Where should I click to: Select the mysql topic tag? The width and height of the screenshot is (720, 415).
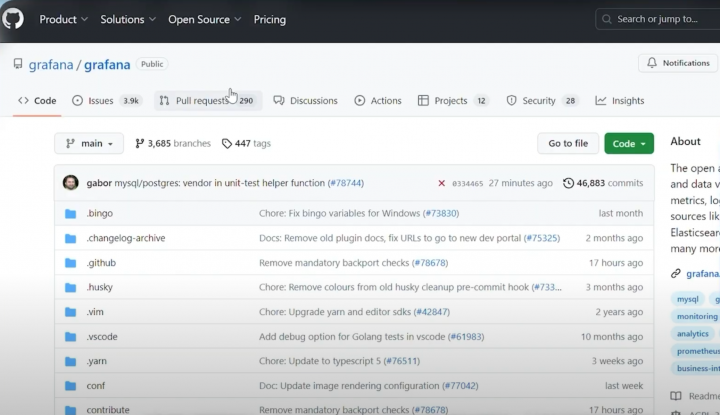[x=688, y=299]
